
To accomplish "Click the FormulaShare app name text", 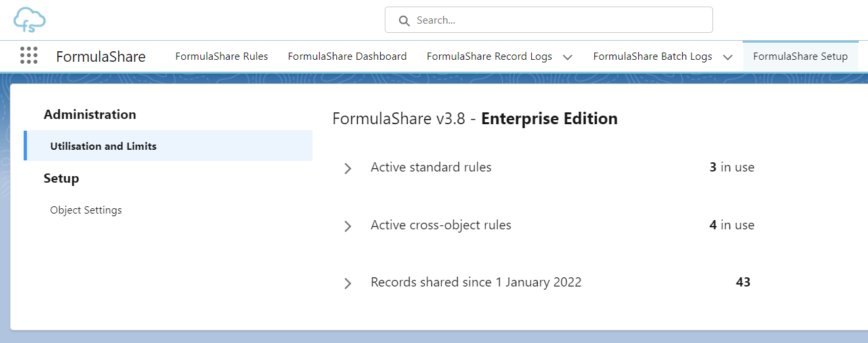I will point(100,57).
